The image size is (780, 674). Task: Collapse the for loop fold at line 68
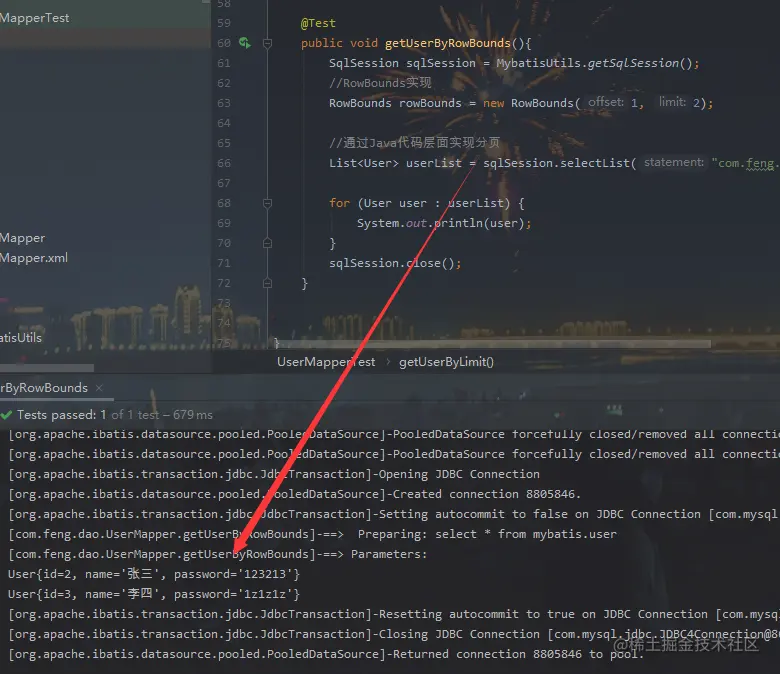[x=267, y=203]
